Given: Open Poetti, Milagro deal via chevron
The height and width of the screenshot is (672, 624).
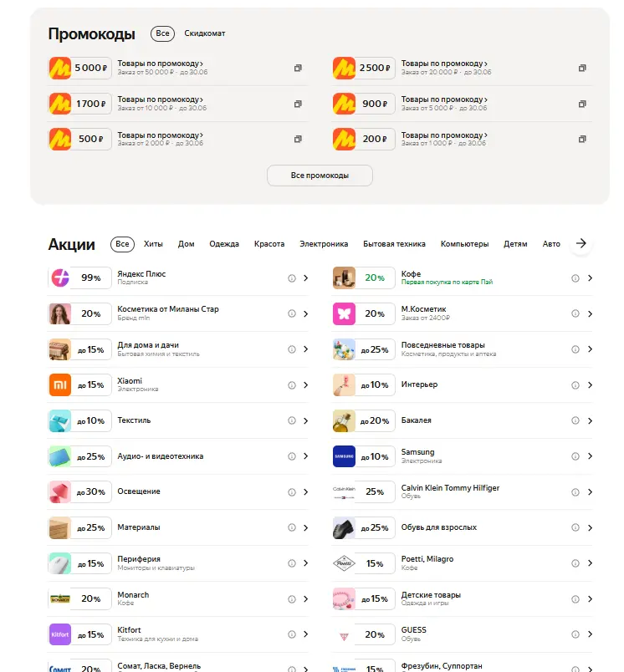Looking at the screenshot, I should pyautogui.click(x=590, y=563).
